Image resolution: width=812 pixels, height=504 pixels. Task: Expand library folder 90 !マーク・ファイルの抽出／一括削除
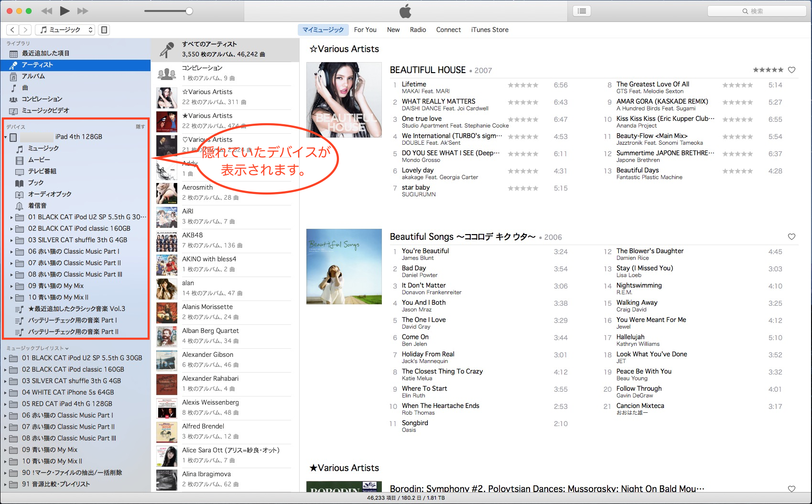[x=5, y=473]
